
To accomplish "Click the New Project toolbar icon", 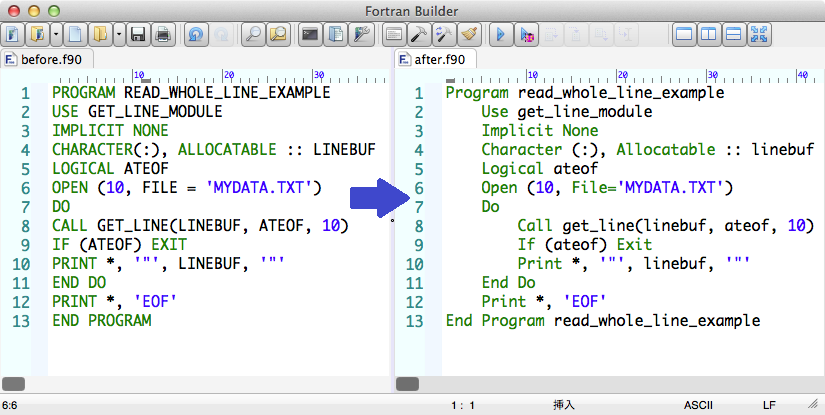I will [x=13, y=35].
